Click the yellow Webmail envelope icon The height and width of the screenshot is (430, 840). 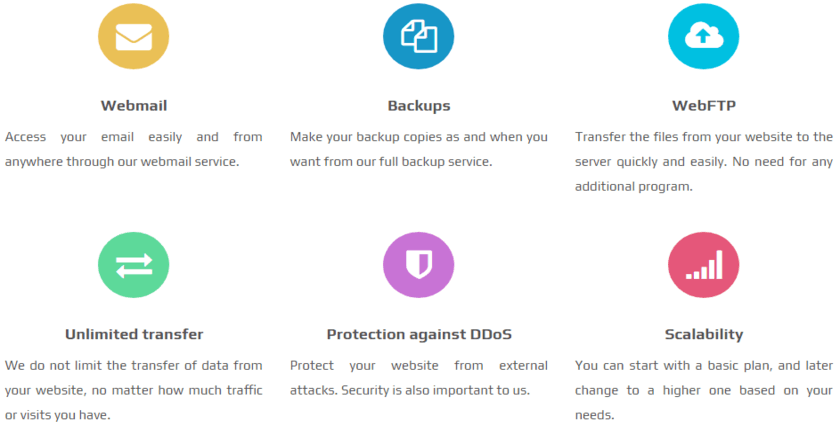pyautogui.click(x=133, y=36)
